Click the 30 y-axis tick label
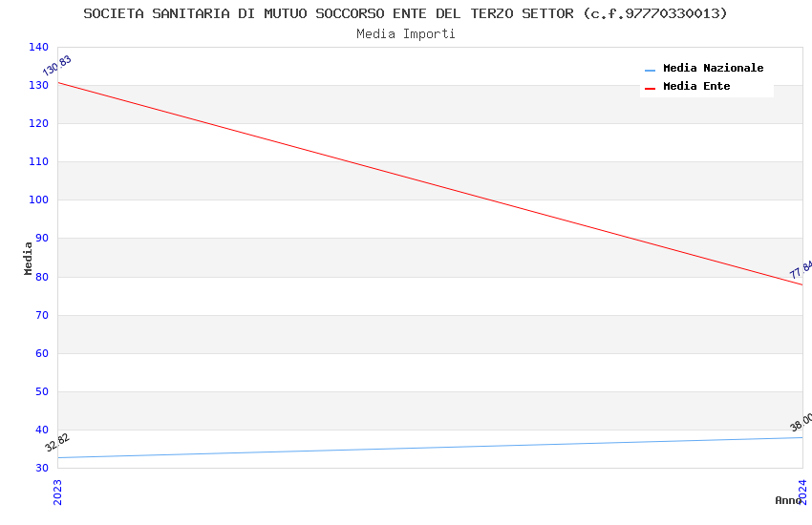Viewport: 812px width, 525px height. tap(42, 468)
